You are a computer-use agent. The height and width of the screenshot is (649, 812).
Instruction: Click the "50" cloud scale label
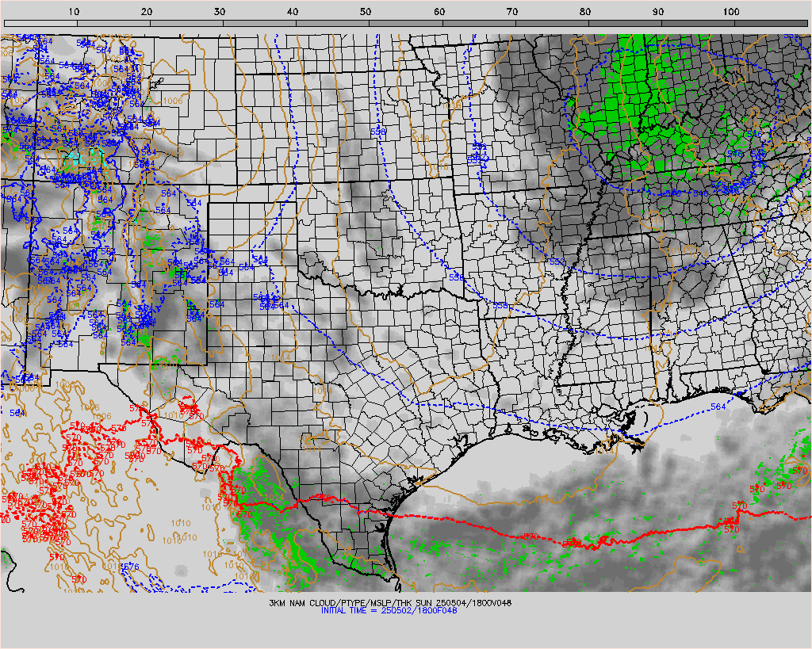click(x=366, y=11)
